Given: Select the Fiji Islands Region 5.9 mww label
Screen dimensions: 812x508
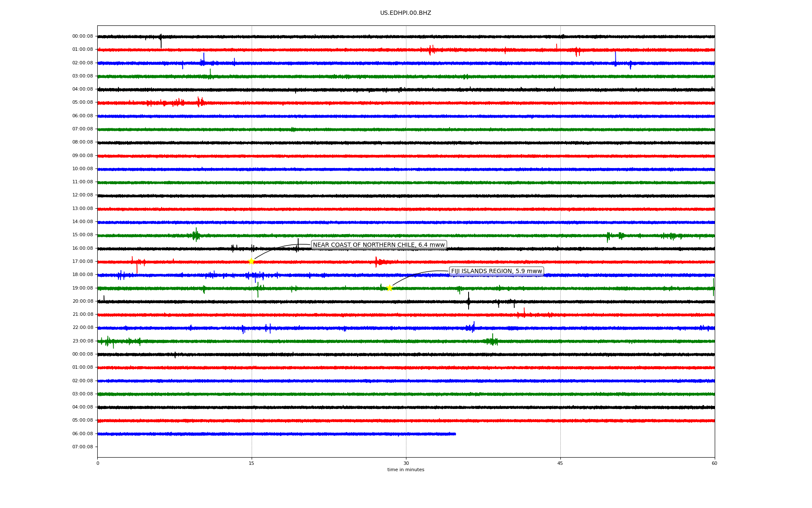Looking at the screenshot, I should coord(497,271).
